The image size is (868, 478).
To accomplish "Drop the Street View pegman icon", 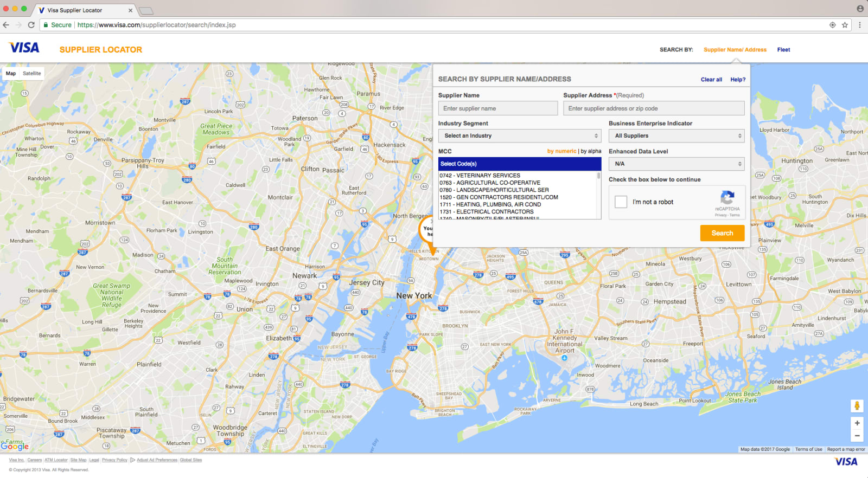I will [857, 406].
